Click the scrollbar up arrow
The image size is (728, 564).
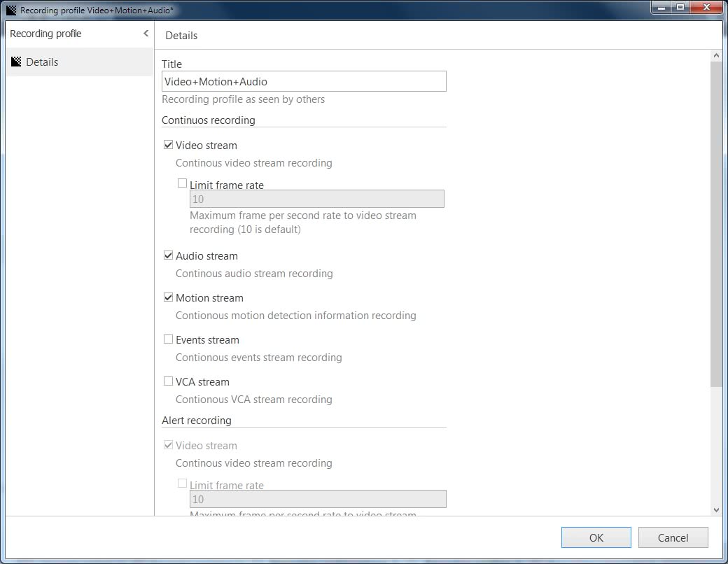tap(717, 55)
